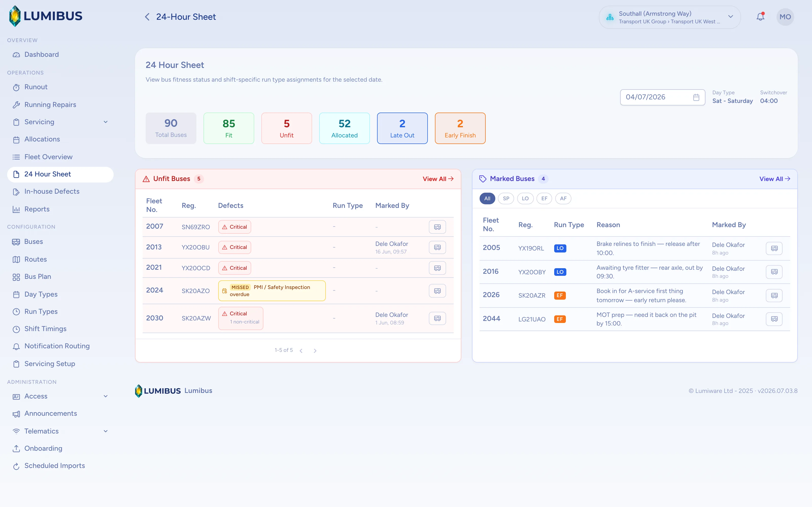
Task: Filter marked buses by EF
Action: pyautogui.click(x=544, y=198)
